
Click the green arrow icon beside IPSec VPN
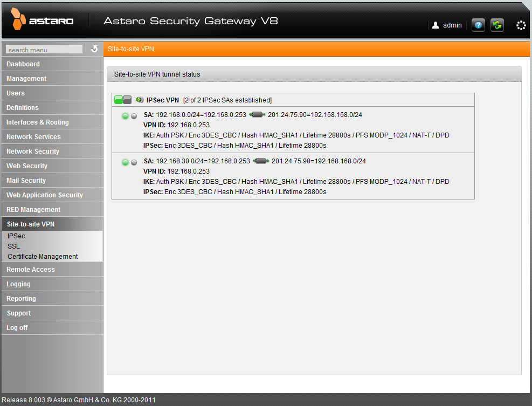[140, 100]
